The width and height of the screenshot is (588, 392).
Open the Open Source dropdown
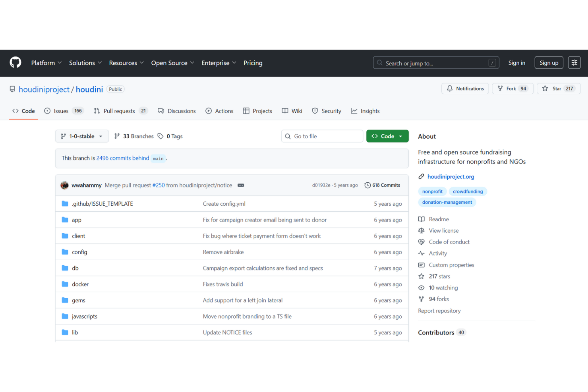tap(173, 63)
